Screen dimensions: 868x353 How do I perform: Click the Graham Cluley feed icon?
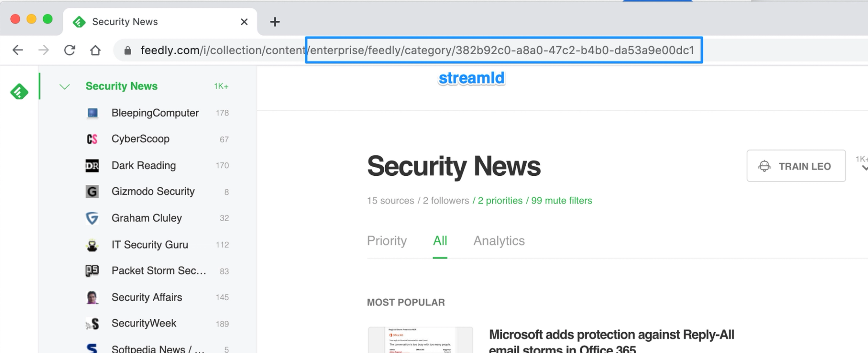[x=92, y=218]
